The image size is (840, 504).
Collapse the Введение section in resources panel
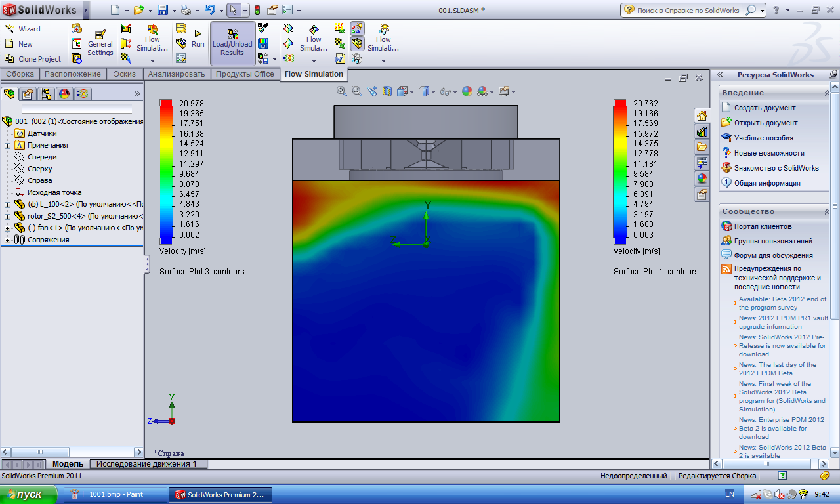coord(826,93)
